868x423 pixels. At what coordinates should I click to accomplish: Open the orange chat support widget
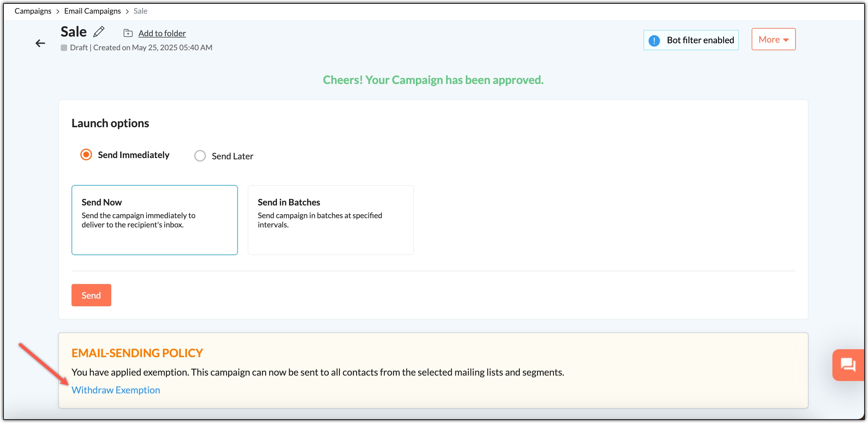pos(848,365)
